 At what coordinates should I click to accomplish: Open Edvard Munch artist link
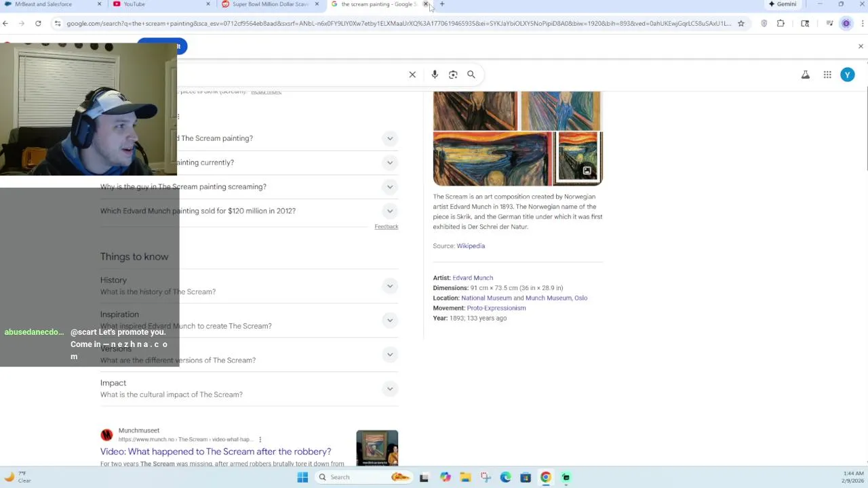pyautogui.click(x=473, y=278)
